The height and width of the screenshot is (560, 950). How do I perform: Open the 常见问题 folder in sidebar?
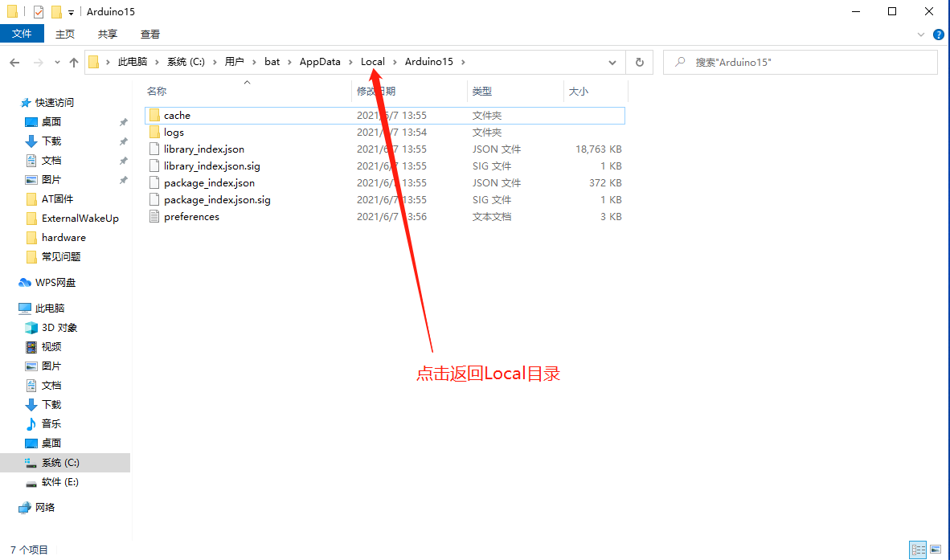53,257
